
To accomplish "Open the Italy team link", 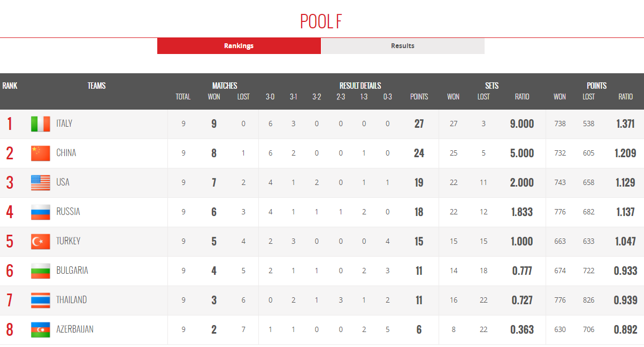I will 64,124.
